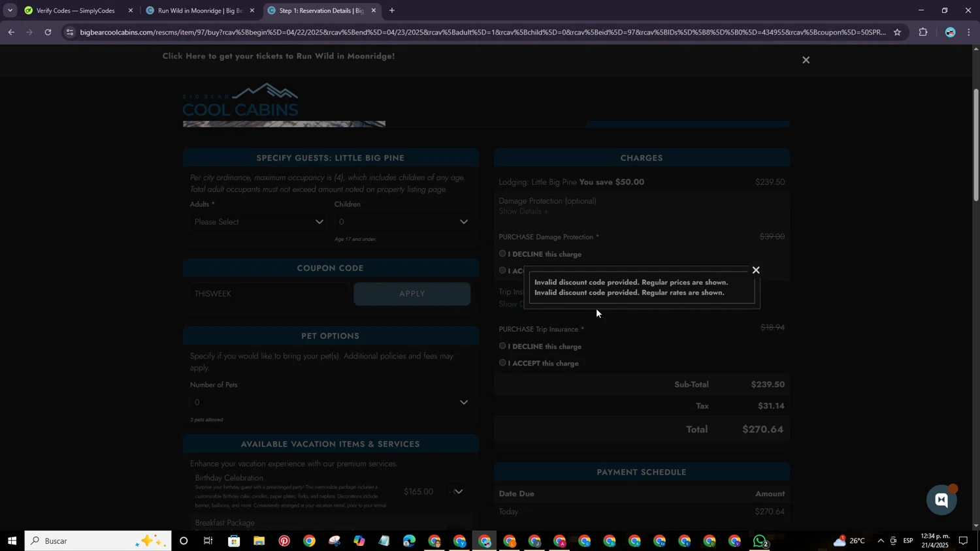View site information icon in address bar
The image size is (980, 551).
click(70, 32)
